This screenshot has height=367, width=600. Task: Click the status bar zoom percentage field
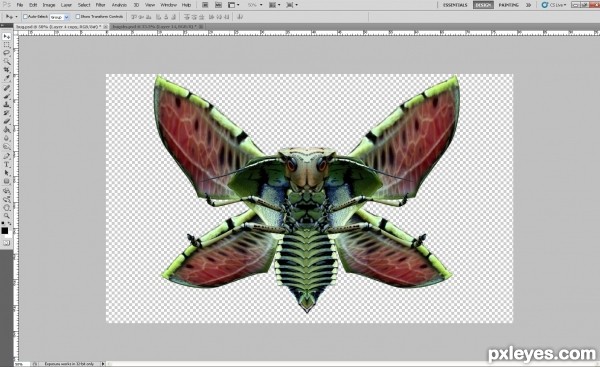click(21, 364)
